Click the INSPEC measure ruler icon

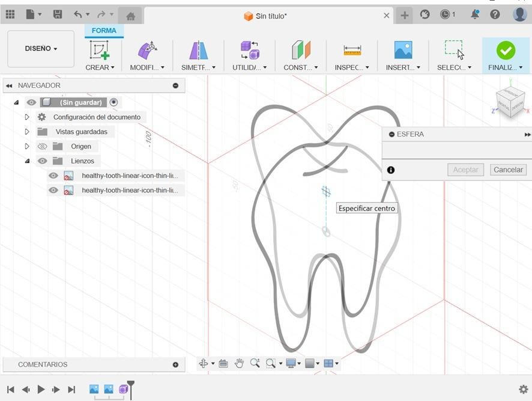coord(352,51)
